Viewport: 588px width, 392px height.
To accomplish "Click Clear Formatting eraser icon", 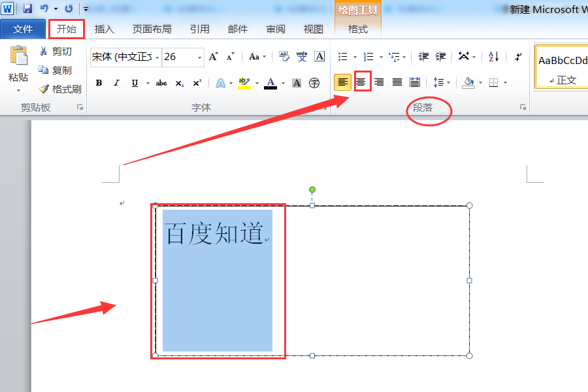I will click(284, 57).
